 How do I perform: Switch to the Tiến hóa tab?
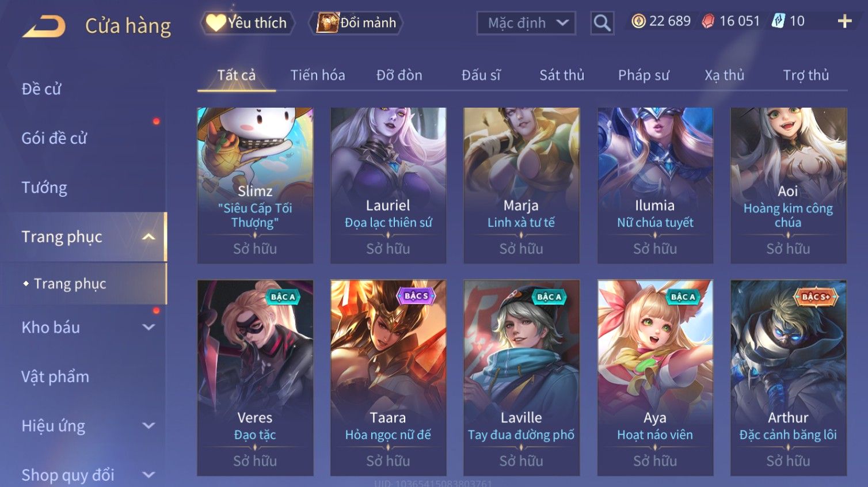click(318, 75)
